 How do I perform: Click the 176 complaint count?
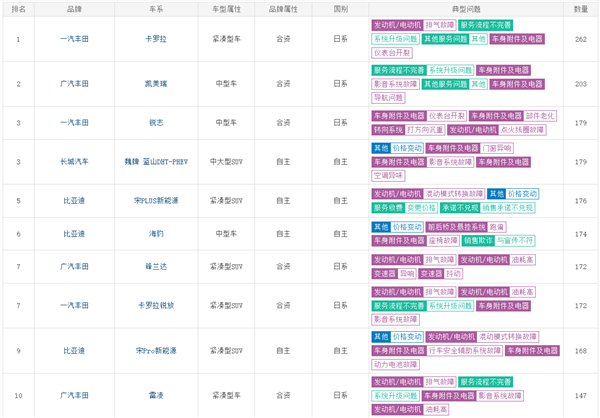click(580, 201)
